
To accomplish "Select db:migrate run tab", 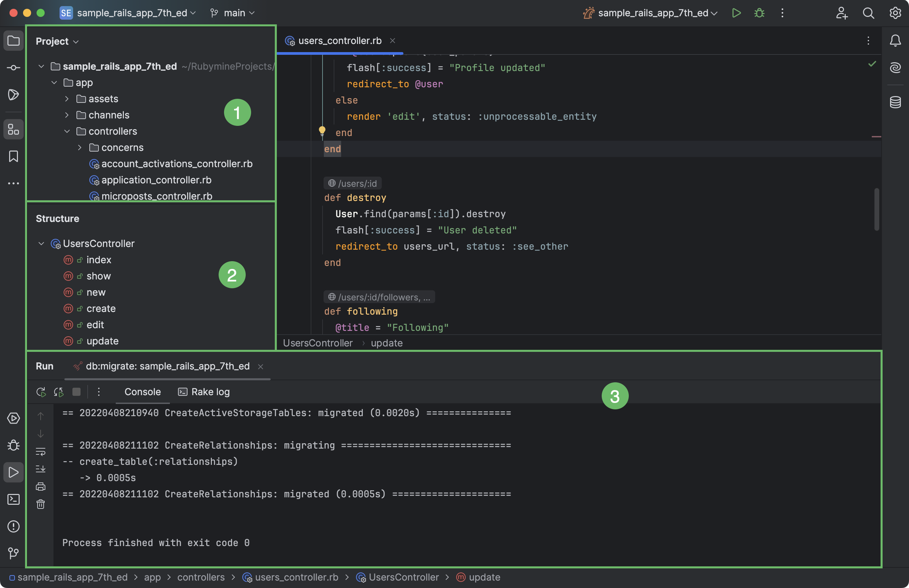I will [x=167, y=366].
